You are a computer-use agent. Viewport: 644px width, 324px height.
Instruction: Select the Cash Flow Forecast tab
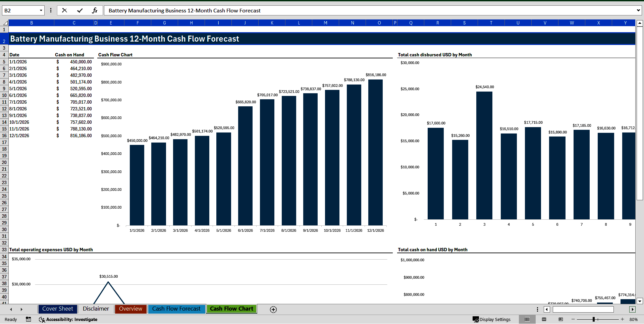176,309
